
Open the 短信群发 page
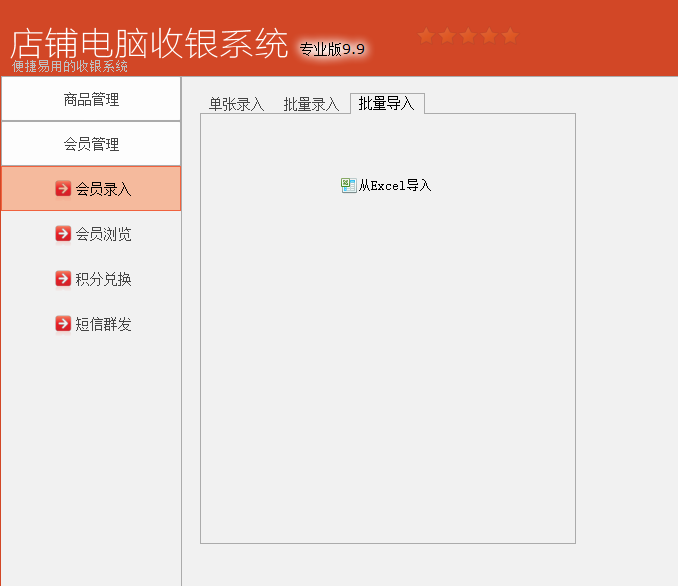[93, 324]
